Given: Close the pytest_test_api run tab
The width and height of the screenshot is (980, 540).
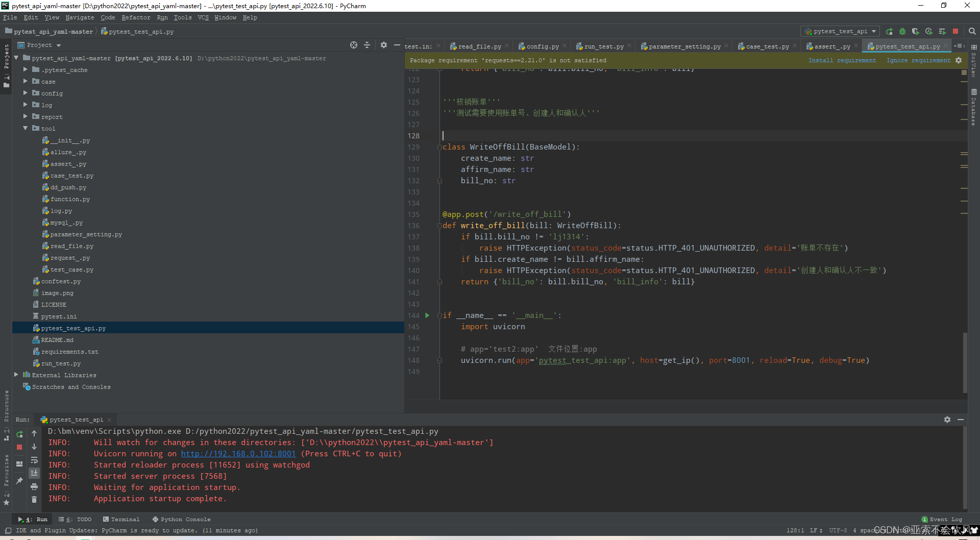Looking at the screenshot, I should [x=109, y=420].
